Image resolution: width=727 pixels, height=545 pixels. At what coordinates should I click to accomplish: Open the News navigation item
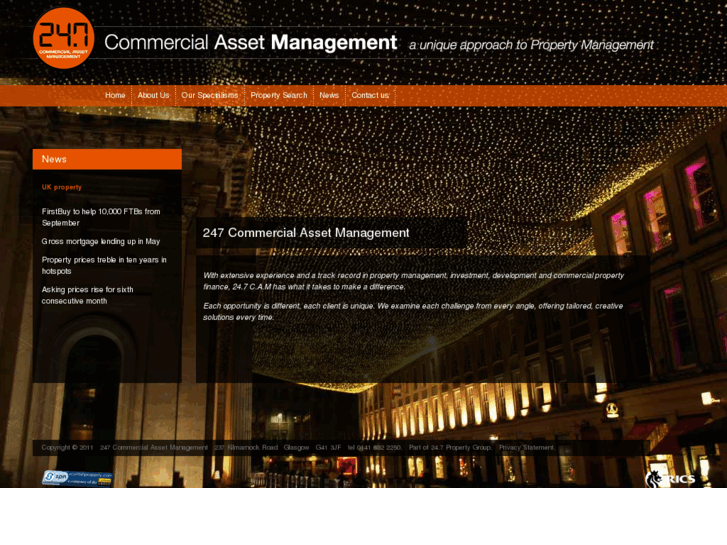click(x=329, y=95)
